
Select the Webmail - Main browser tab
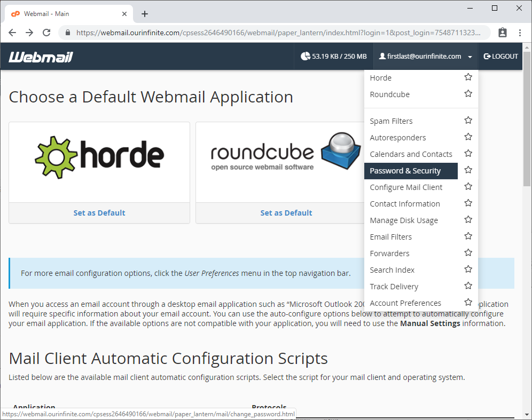pos(69,14)
